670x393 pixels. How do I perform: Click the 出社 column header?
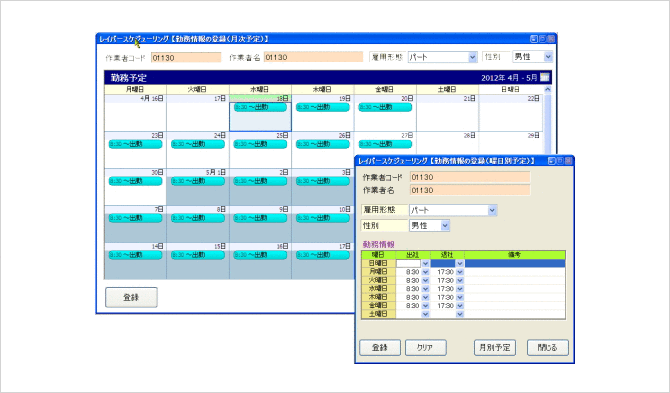[x=412, y=255]
